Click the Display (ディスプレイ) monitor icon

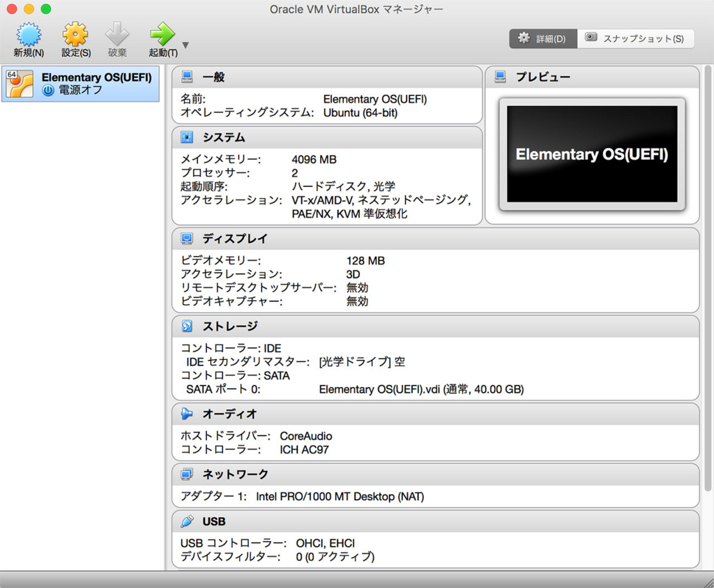coord(187,239)
